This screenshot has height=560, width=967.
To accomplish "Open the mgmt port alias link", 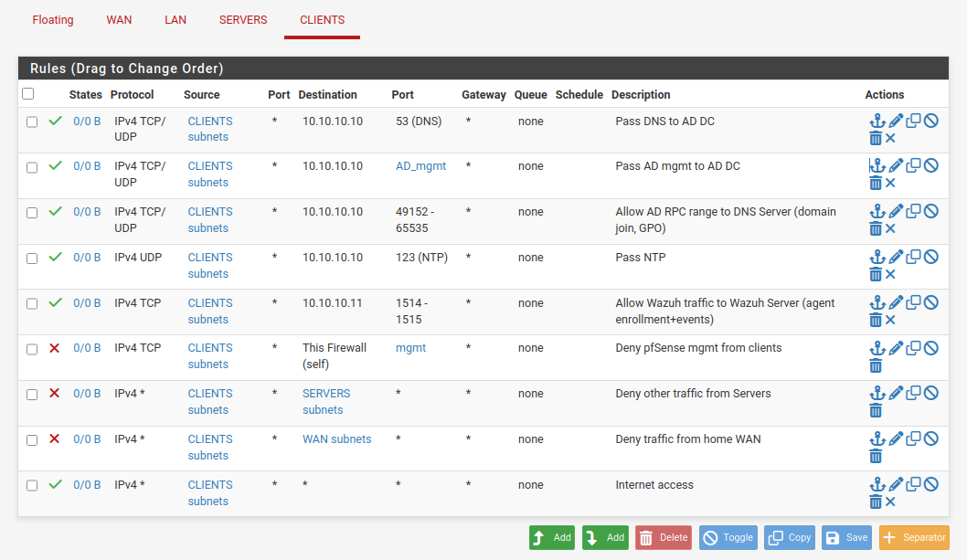I will 410,348.
